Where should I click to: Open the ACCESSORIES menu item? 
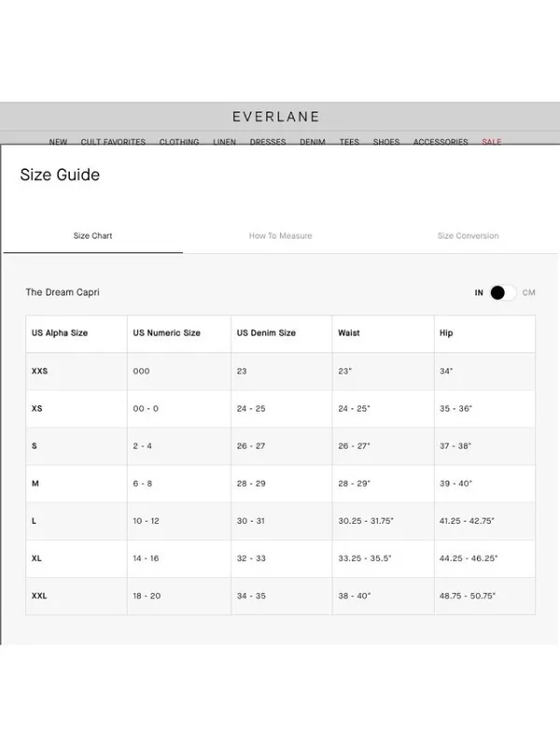[441, 142]
